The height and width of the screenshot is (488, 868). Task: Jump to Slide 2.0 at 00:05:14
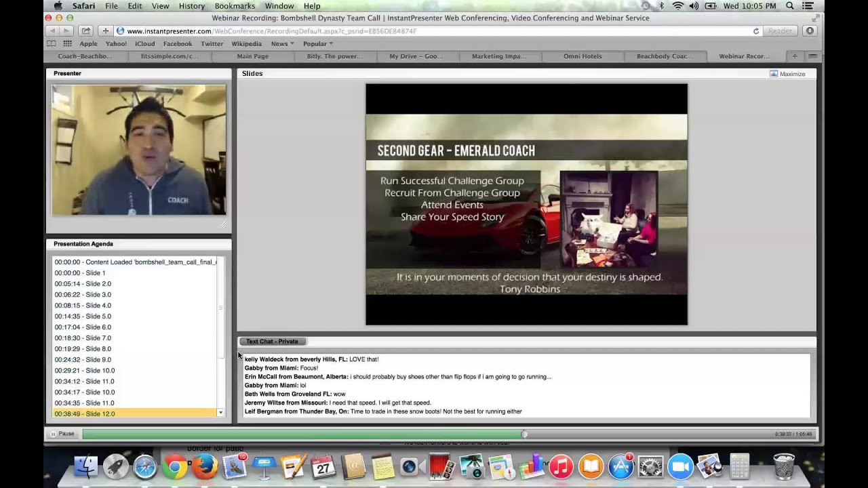click(x=83, y=284)
